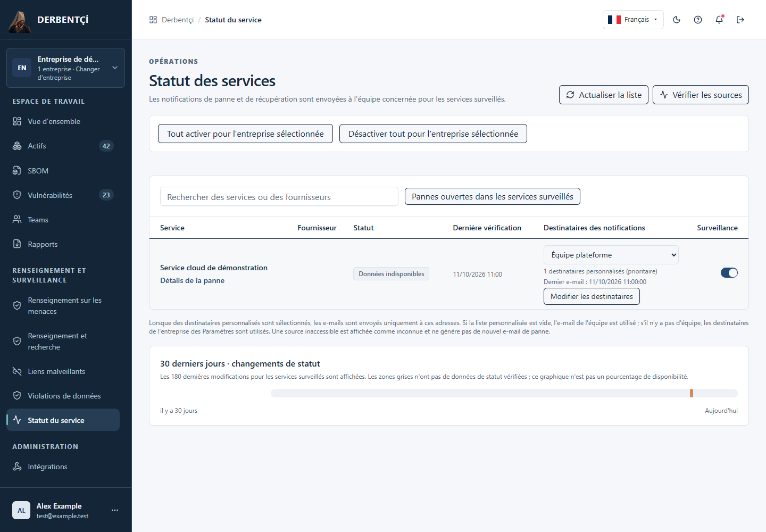
Task: Open the help question mark icon
Action: (698, 20)
